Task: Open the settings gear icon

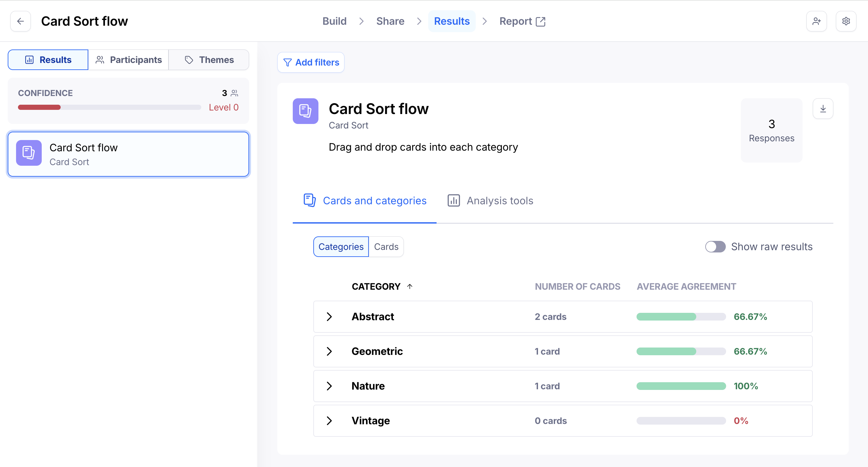Action: 846,21
